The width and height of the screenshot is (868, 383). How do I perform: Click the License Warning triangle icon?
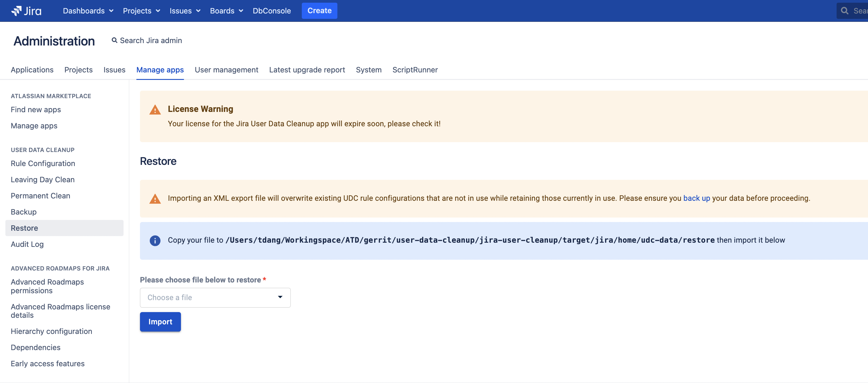155,110
